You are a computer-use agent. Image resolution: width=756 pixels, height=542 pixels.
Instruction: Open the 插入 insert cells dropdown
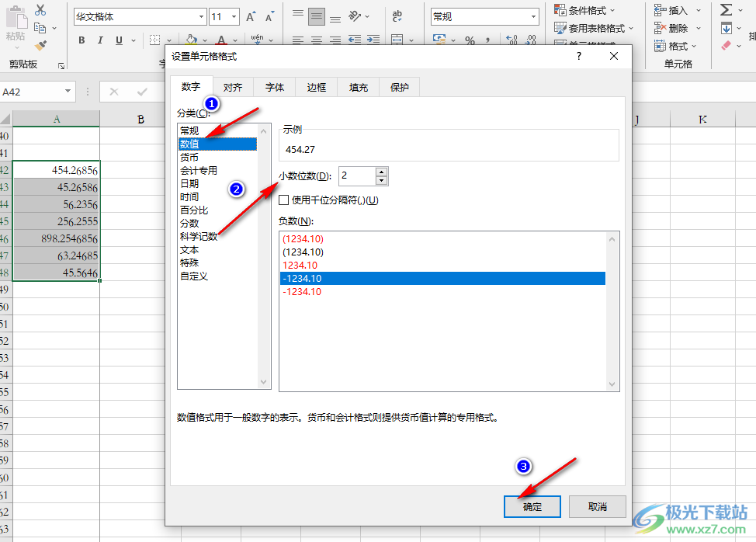point(698,10)
